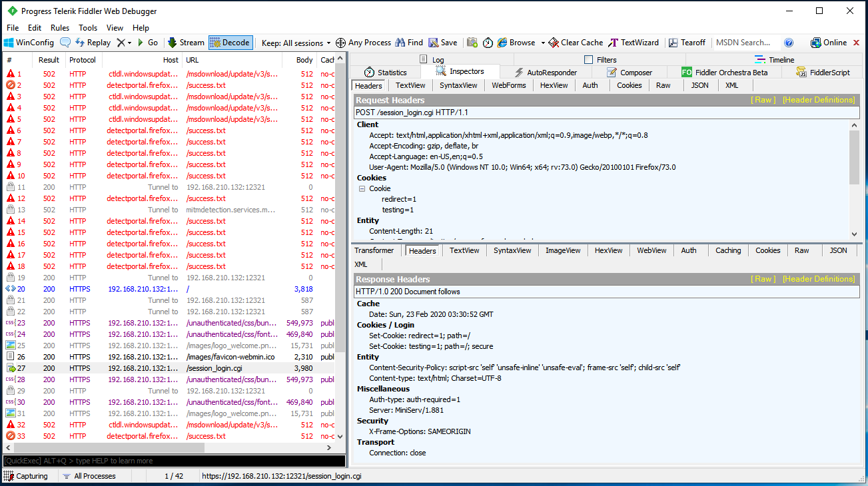Toggle Stream mode in the toolbar
The height and width of the screenshot is (486, 868).
pos(186,43)
